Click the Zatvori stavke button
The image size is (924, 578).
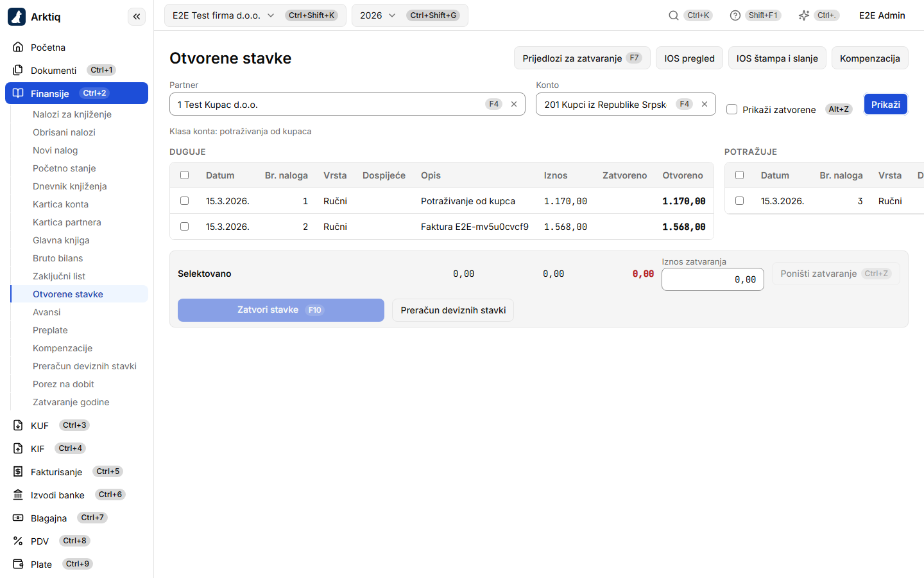[x=281, y=310]
